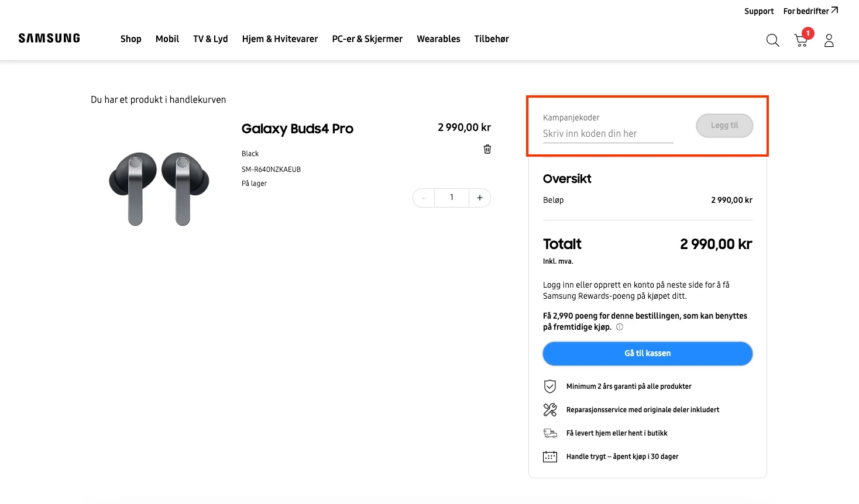Viewport: 859px width, 504px height.
Task: Open the Shop menu
Action: pos(131,39)
